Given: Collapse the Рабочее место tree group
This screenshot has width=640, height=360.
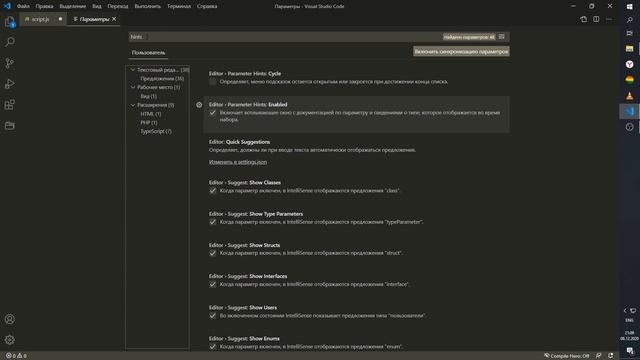Looking at the screenshot, I should pyautogui.click(x=133, y=87).
